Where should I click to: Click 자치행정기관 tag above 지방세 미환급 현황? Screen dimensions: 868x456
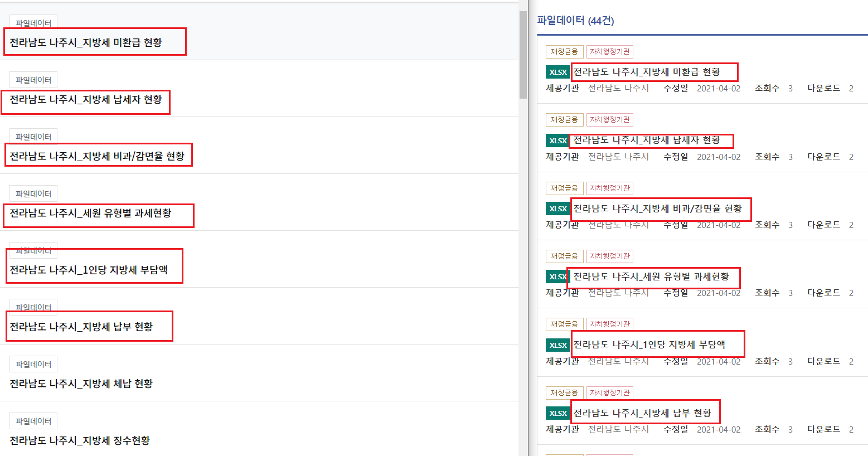coord(610,51)
